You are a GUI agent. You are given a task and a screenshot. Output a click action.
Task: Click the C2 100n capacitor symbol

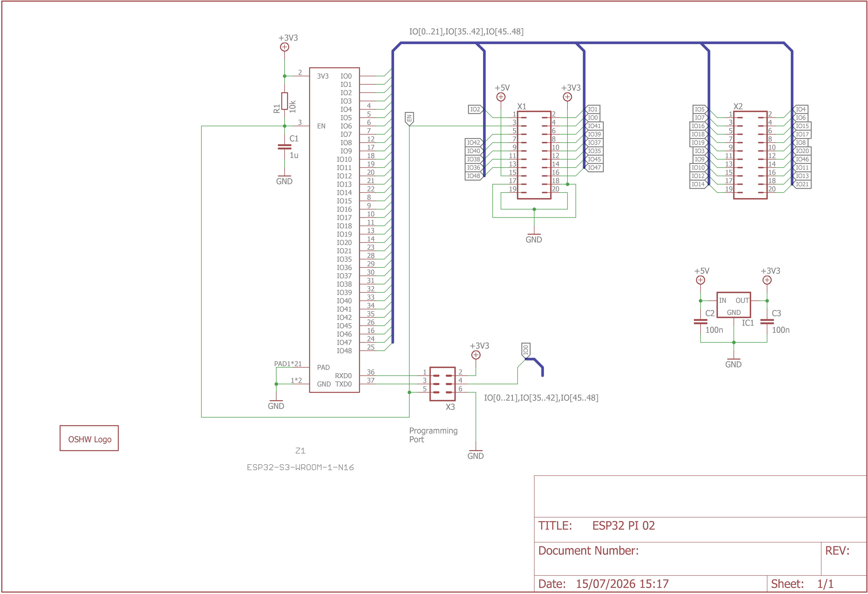point(700,322)
